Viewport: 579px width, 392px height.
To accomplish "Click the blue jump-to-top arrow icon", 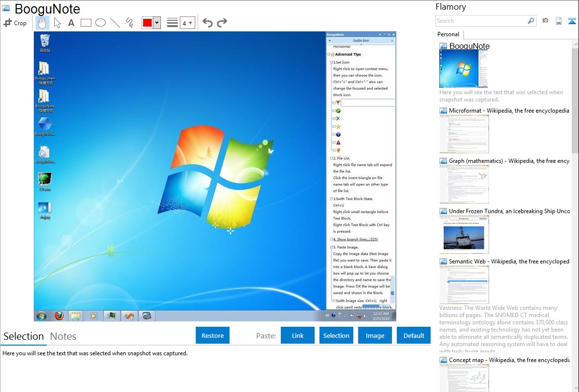I will click(572, 21).
